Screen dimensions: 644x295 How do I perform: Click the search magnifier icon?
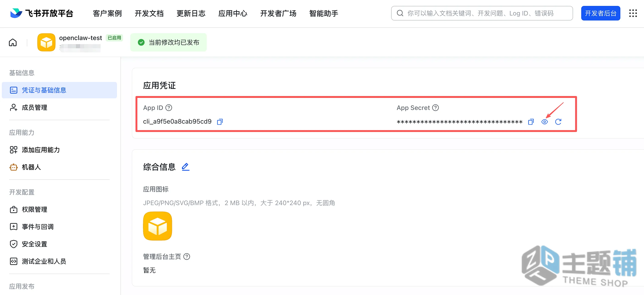[x=400, y=13]
